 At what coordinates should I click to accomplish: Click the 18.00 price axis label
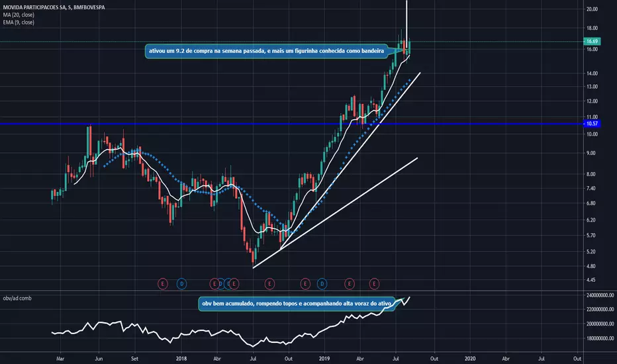592,28
